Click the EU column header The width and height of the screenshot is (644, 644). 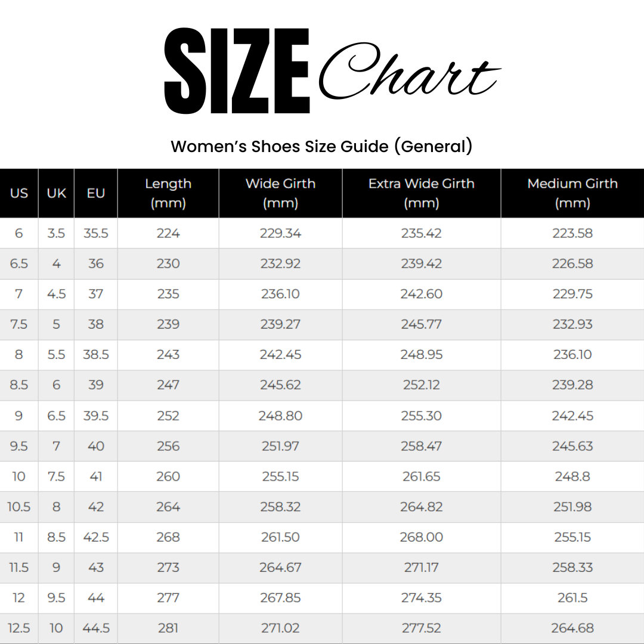pyautogui.click(x=95, y=193)
